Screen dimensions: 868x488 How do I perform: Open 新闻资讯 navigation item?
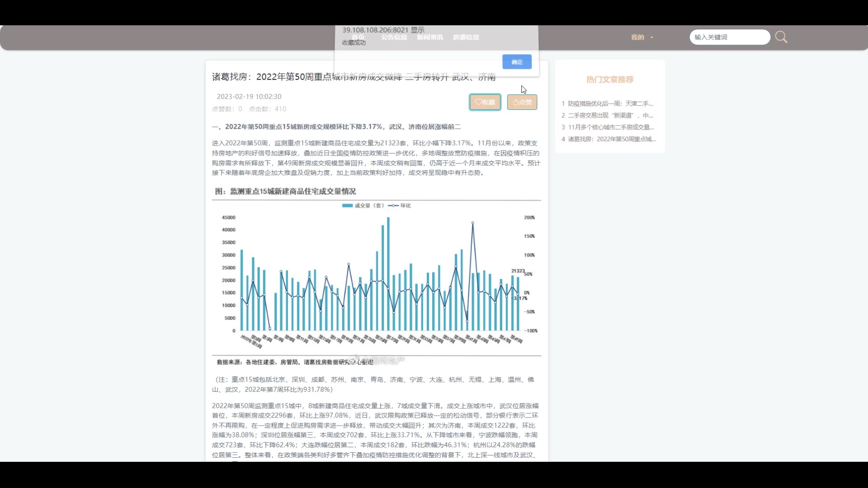click(x=429, y=37)
